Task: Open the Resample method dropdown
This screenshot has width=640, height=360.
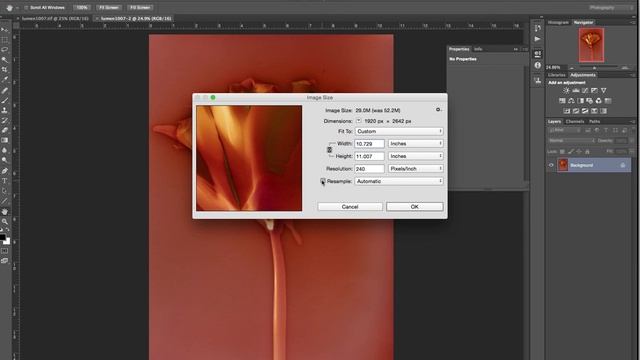Action: [x=399, y=181]
